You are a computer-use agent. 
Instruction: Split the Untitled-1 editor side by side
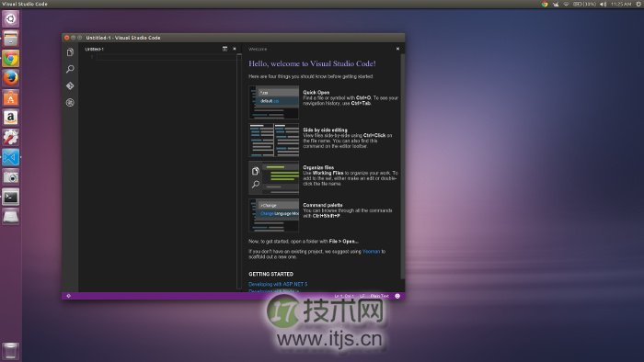(x=224, y=49)
